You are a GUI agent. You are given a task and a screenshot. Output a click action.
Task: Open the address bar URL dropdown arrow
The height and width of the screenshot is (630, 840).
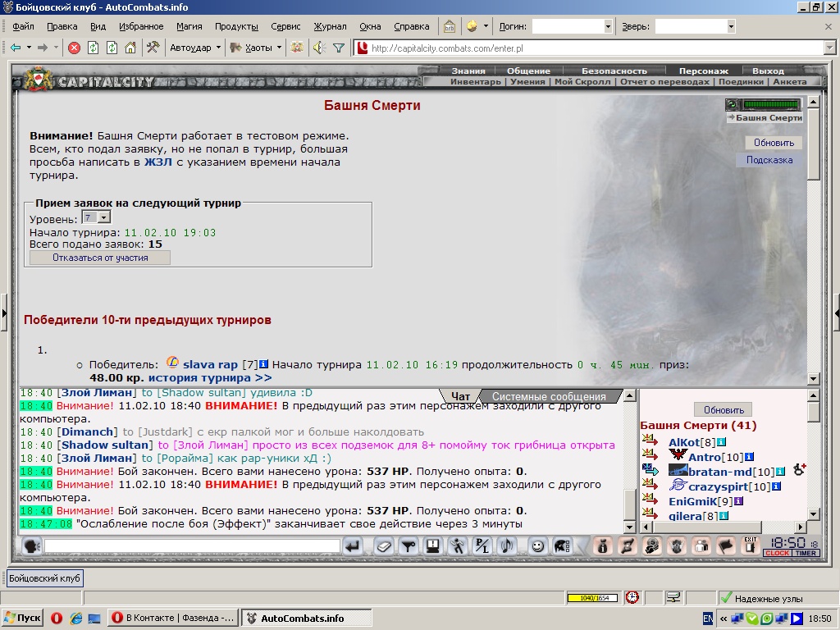point(830,48)
